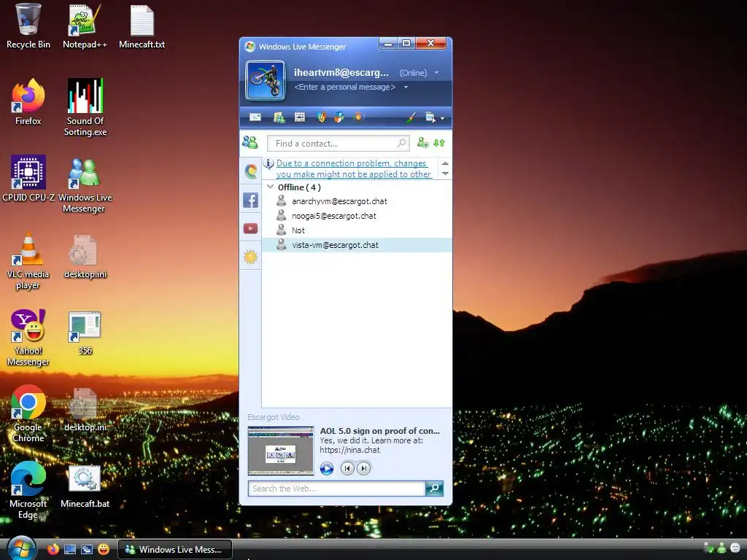Open the Facebook tab in Messenger sidebar
The width and height of the screenshot is (747, 560).
point(251,200)
